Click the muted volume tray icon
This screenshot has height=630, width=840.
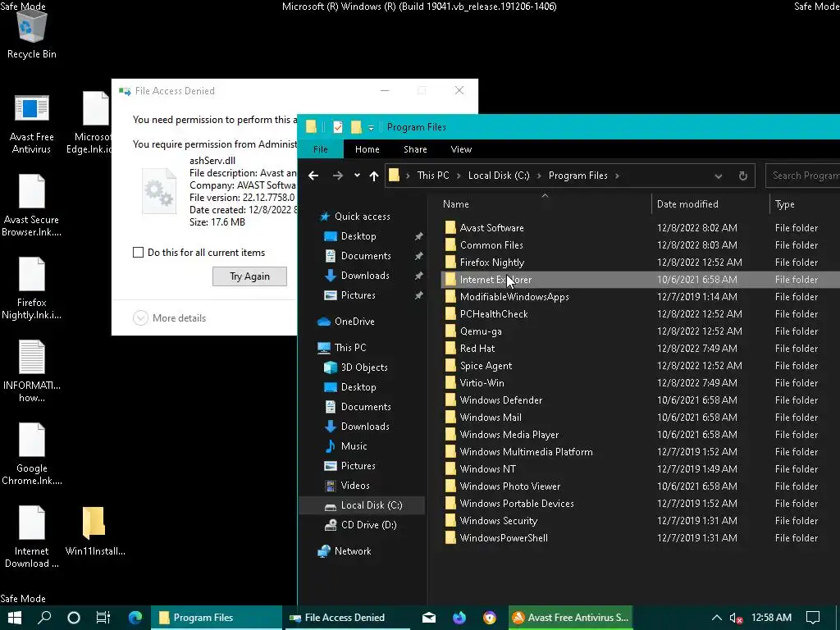pyautogui.click(x=736, y=619)
